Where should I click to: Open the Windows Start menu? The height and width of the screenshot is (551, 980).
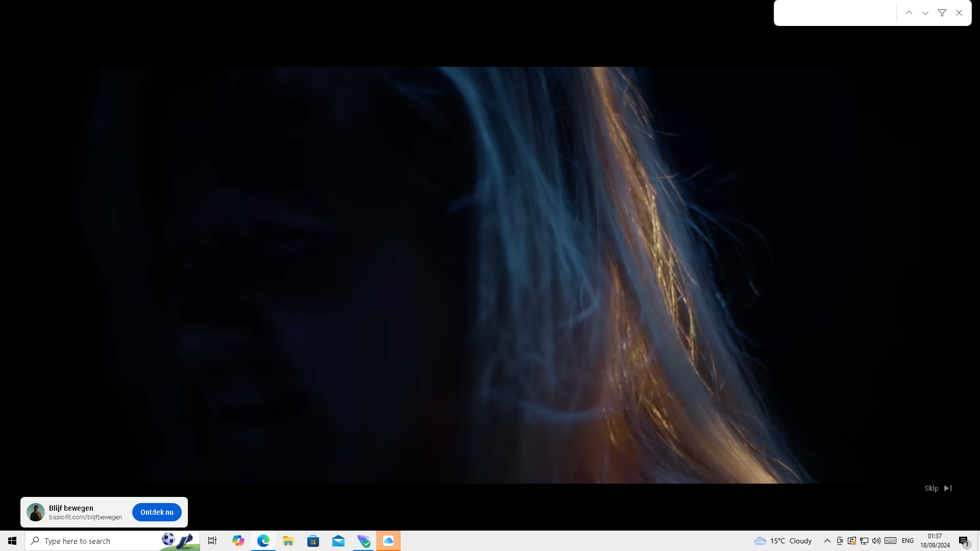[12, 541]
